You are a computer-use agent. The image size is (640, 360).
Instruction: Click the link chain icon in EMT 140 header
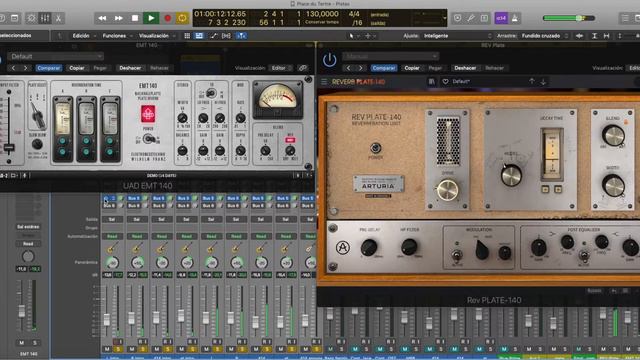click(x=302, y=68)
